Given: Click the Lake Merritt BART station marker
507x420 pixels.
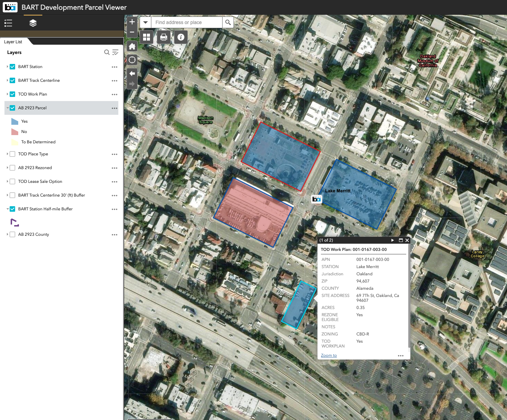Looking at the screenshot, I should click(x=316, y=199).
